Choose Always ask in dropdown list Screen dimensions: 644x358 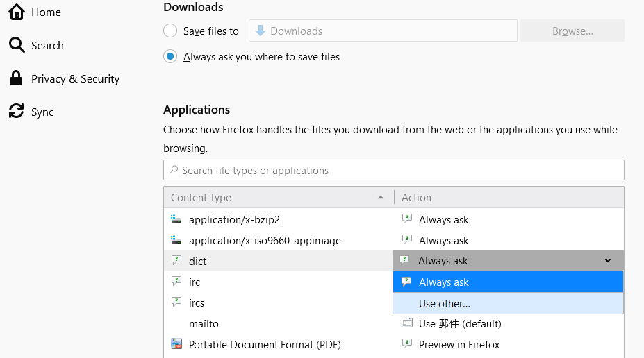pyautogui.click(x=508, y=282)
